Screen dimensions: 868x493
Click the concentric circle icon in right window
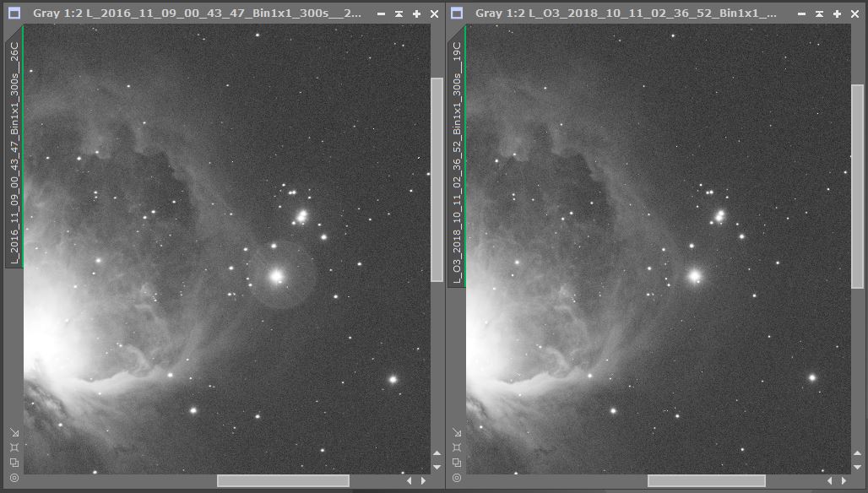(457, 478)
